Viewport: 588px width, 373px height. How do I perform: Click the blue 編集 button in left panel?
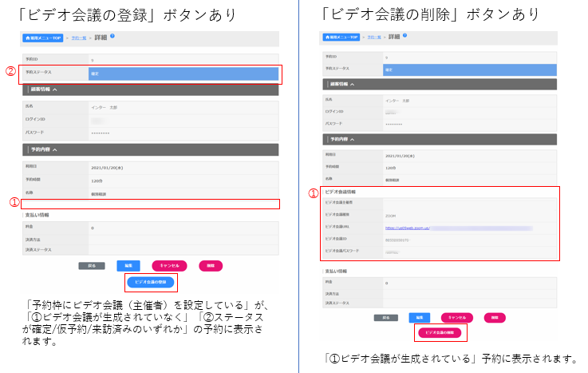(128, 265)
